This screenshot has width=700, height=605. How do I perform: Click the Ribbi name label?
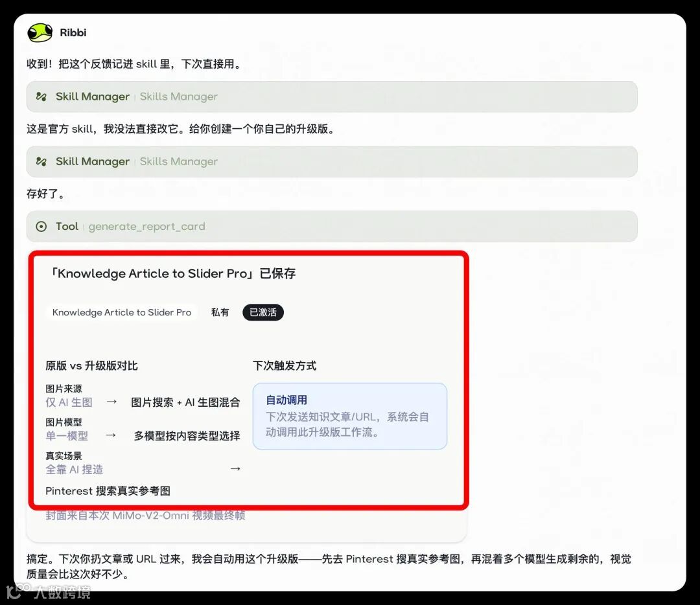tap(73, 32)
